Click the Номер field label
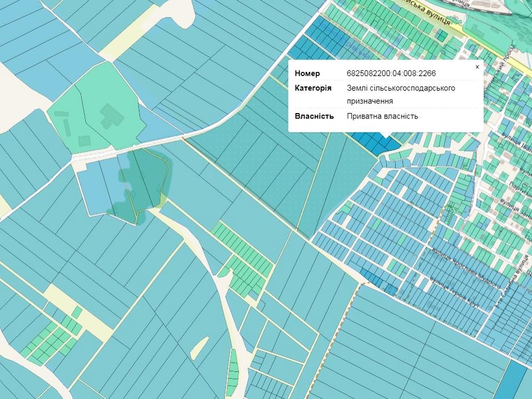The image size is (532, 399). click(x=307, y=74)
